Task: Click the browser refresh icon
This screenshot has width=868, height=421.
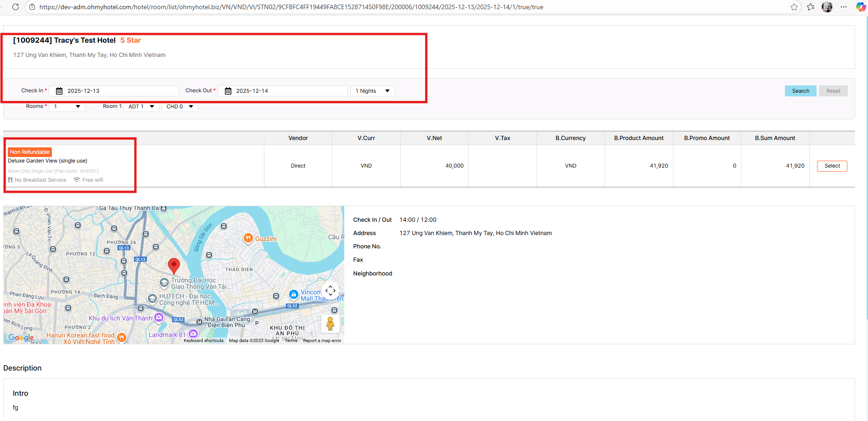Action: (x=15, y=7)
